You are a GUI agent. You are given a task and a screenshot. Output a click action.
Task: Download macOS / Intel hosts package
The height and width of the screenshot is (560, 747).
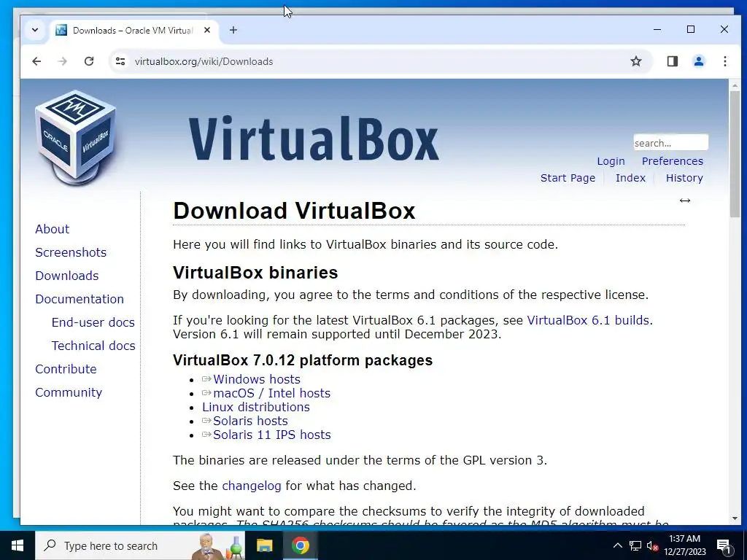coord(271,393)
